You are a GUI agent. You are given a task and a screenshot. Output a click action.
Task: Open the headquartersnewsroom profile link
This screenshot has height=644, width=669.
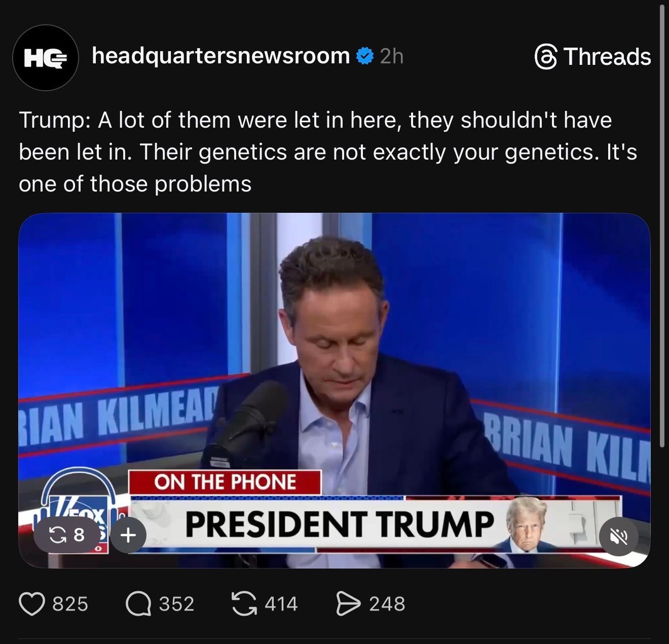pos(220,56)
